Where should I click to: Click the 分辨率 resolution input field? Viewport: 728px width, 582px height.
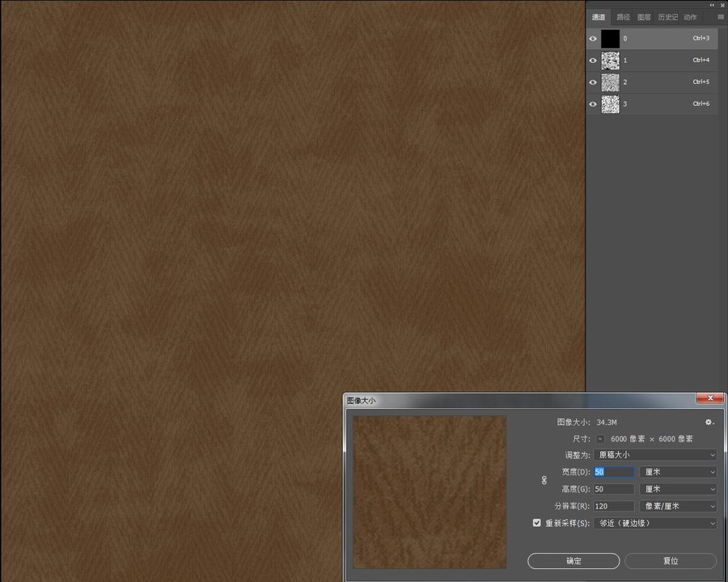click(614, 506)
